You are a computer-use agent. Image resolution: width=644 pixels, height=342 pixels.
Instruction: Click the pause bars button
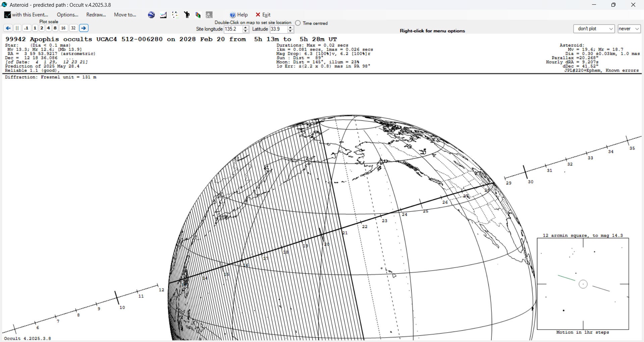17,28
